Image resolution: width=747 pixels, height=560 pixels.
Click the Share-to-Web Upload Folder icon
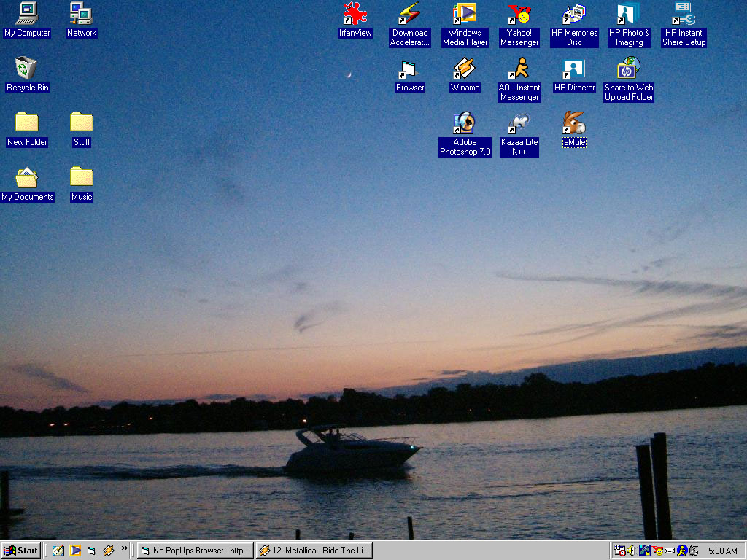(629, 70)
